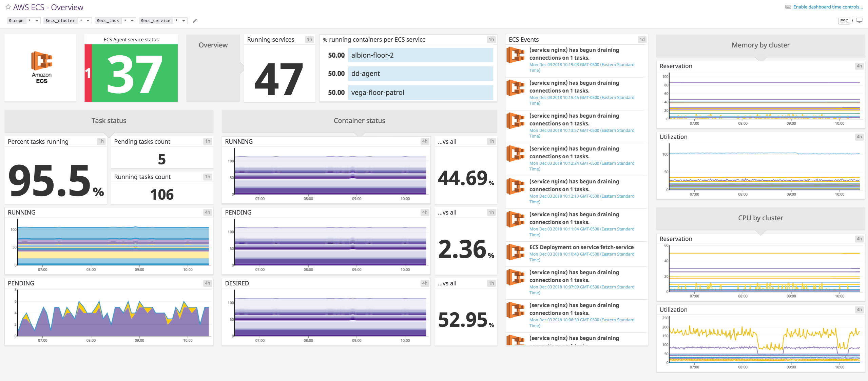This screenshot has height=381, width=868.
Task: Select the Overview section header
Action: pos(213,45)
